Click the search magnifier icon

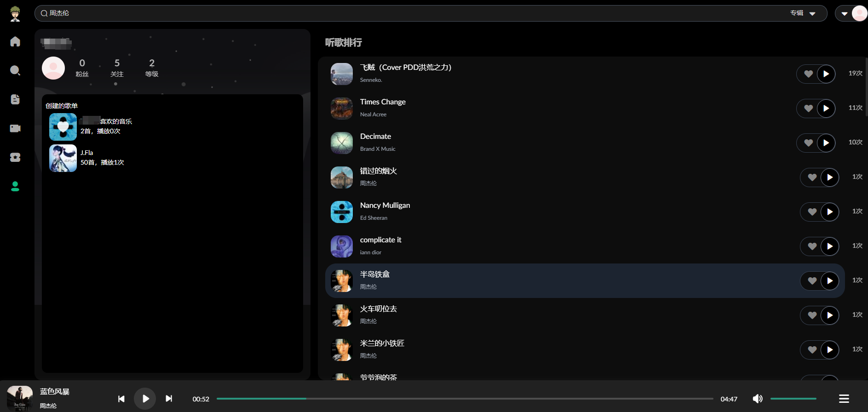coord(44,13)
